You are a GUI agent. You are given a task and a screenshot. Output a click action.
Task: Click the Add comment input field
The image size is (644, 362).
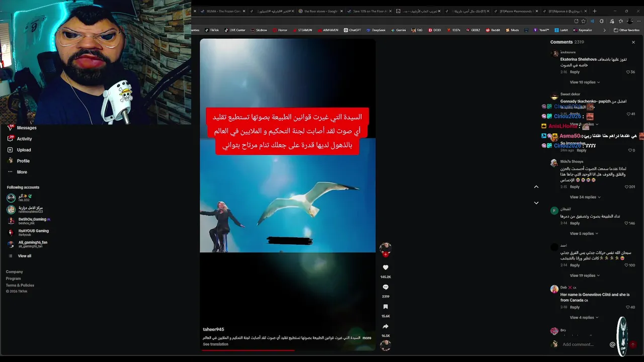(578, 344)
